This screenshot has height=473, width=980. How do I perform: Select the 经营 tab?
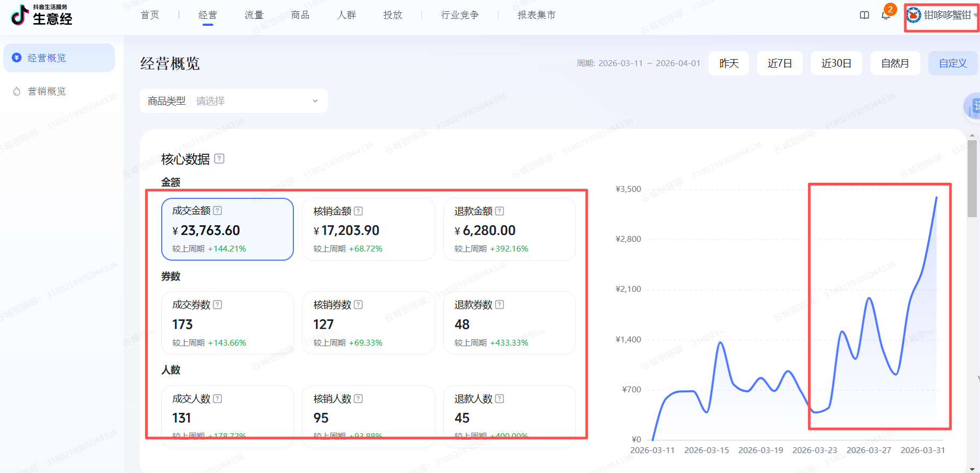pos(208,15)
